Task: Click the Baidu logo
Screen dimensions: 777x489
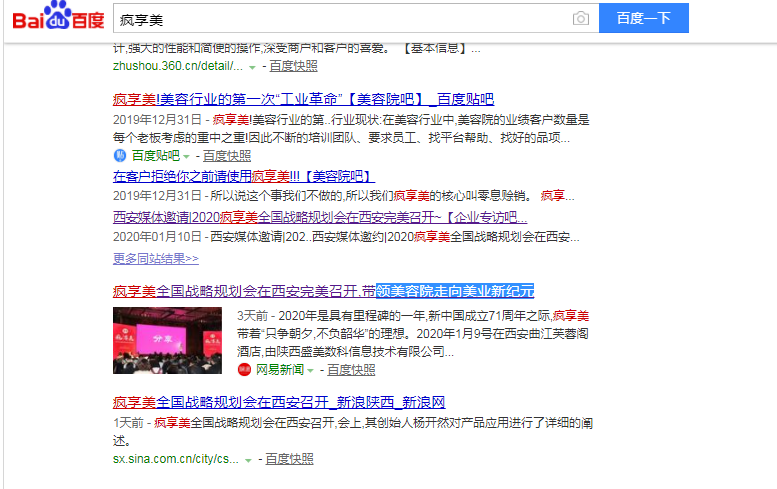Action: point(57,19)
